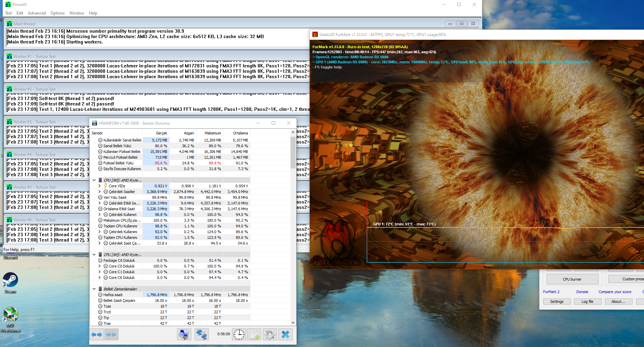644x347 pixels.
Task: Open the Window menu in Prime95
Action: point(77,13)
